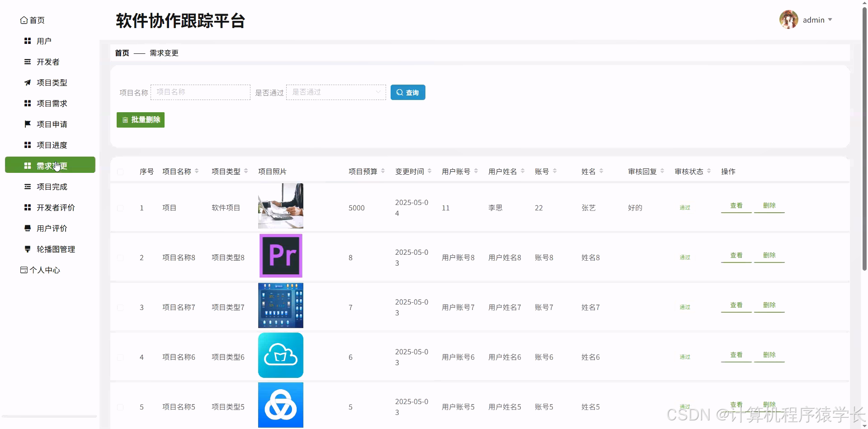Click 查看 link on the first row
The height and width of the screenshot is (429, 868).
[x=736, y=205]
